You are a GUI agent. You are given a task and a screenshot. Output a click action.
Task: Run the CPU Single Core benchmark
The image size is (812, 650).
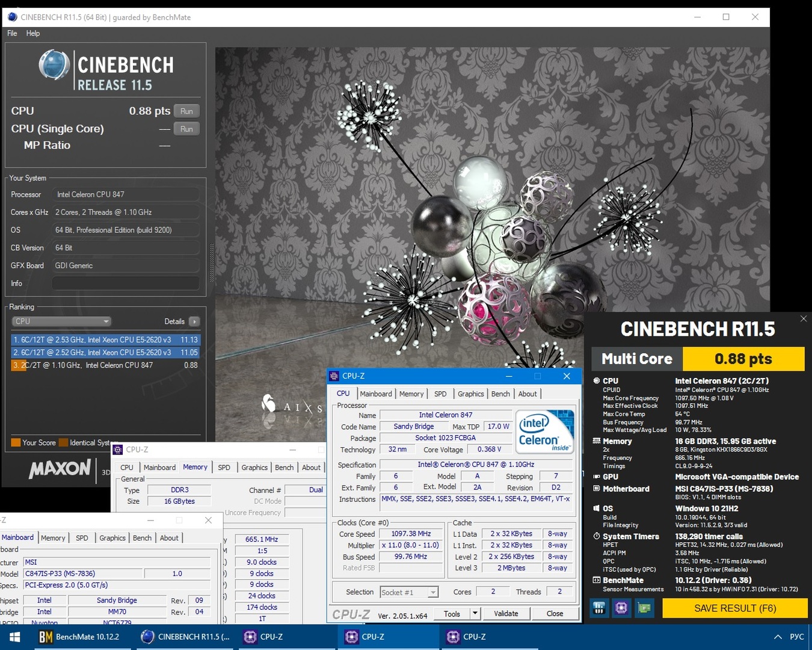(x=186, y=129)
